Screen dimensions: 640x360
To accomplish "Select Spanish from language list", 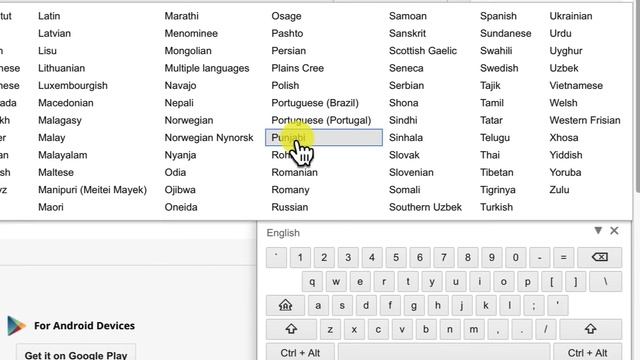I will coord(498,16).
